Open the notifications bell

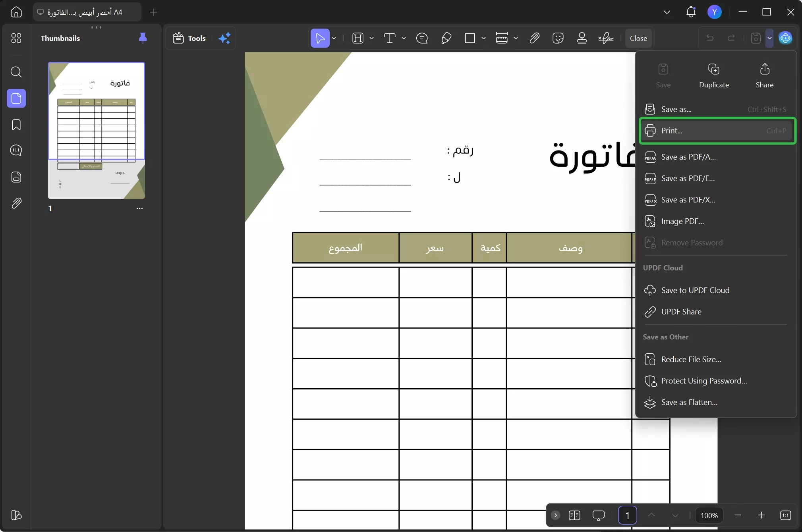click(x=691, y=12)
